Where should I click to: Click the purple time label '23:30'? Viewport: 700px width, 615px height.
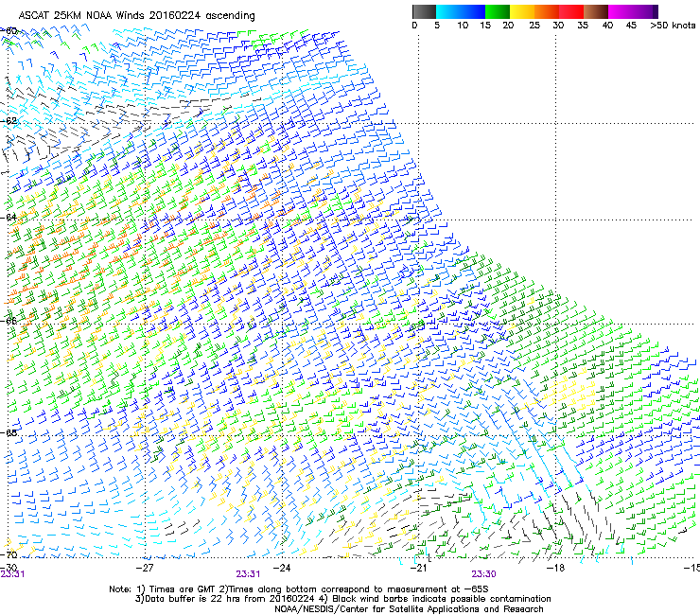click(x=483, y=574)
